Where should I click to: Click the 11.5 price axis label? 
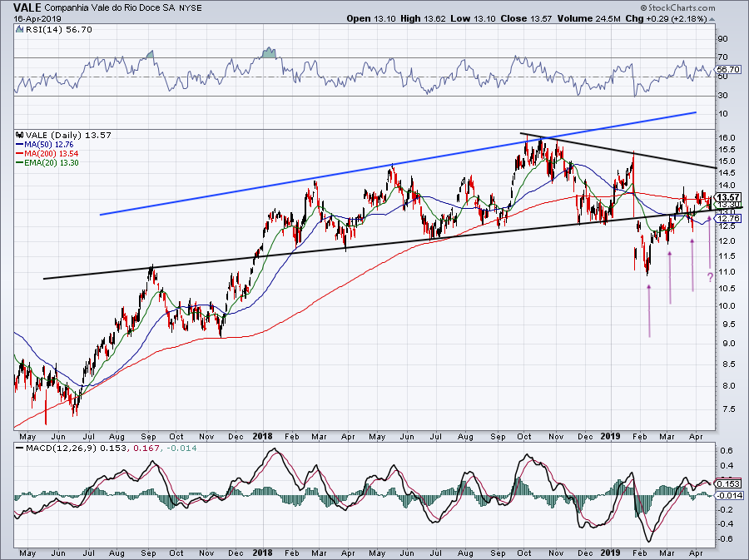point(726,256)
